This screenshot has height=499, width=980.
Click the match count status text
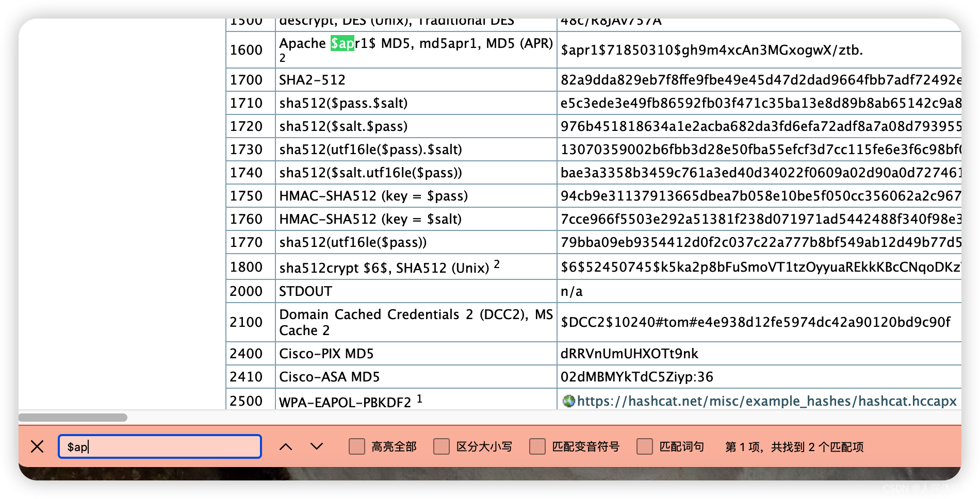[x=794, y=447]
